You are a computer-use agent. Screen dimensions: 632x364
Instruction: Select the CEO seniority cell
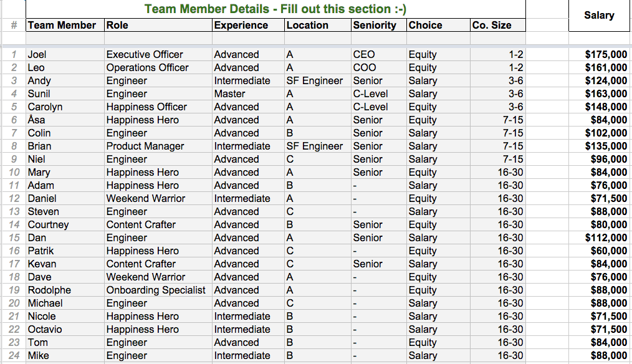pyautogui.click(x=364, y=54)
